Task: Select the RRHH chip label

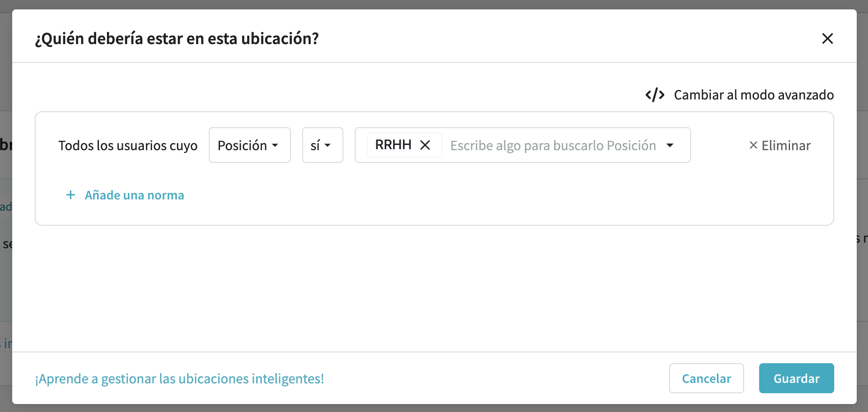Action: point(393,145)
